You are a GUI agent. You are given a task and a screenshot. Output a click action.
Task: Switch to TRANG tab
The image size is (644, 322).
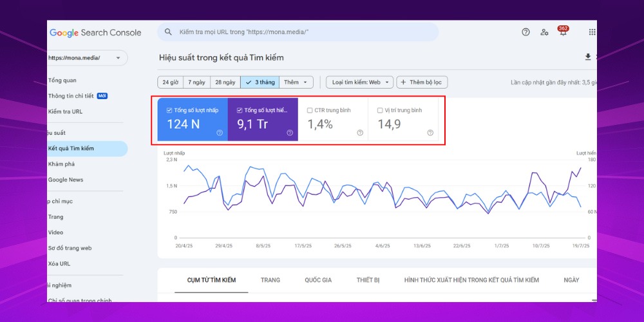click(x=270, y=280)
